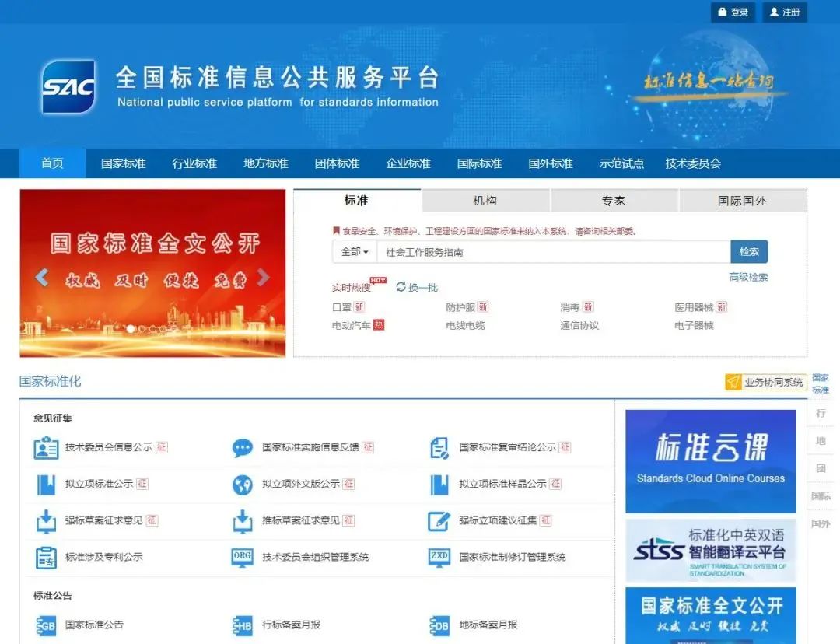Click the ZXD monitor icon
The height and width of the screenshot is (644, 840).
(439, 558)
